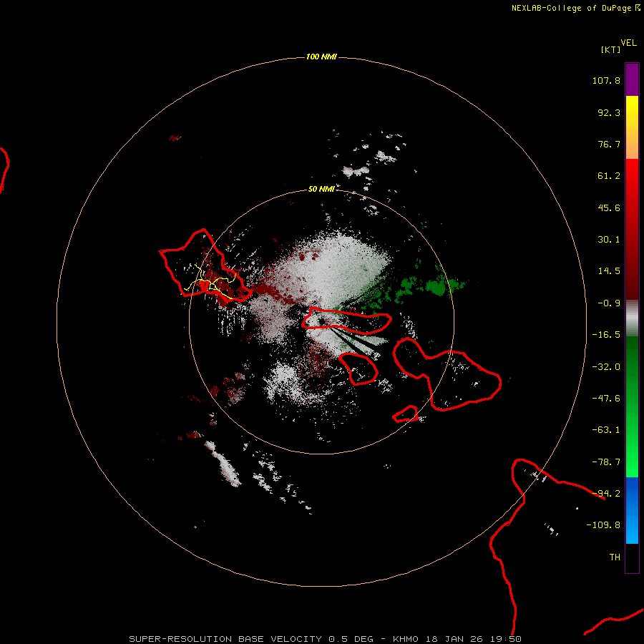Click the 14.5 legend value
The image size is (644, 644).
(x=609, y=271)
